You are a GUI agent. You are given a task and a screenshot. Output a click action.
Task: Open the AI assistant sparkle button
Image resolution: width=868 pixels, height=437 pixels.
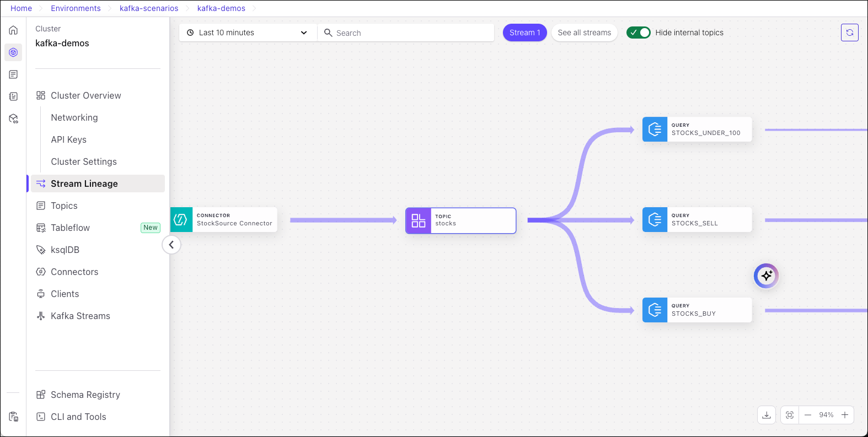(766, 276)
